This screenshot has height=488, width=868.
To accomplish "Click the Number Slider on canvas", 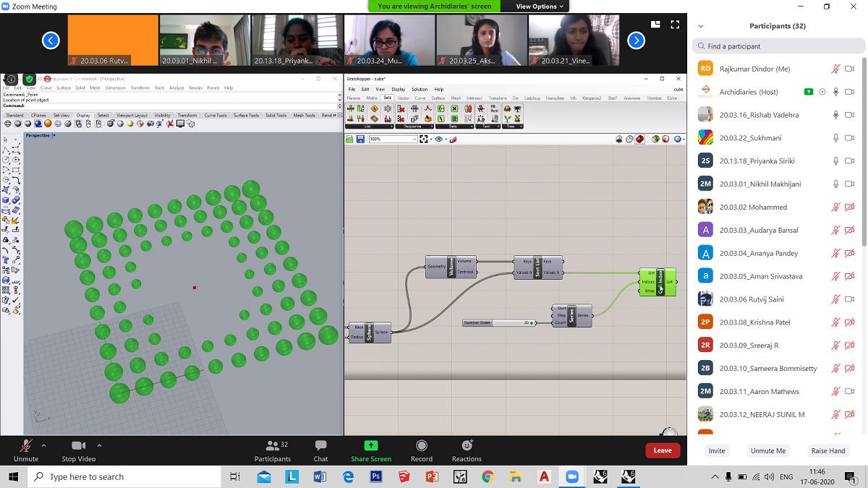I will click(x=499, y=322).
